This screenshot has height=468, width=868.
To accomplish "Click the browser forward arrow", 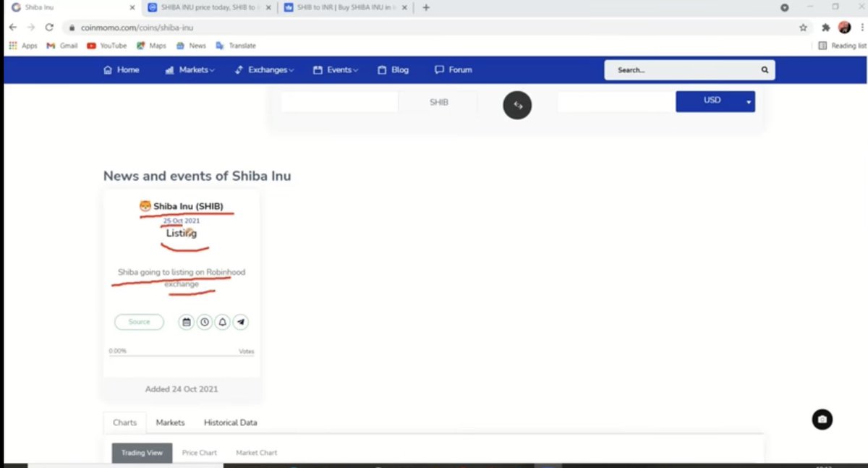I will tap(31, 27).
